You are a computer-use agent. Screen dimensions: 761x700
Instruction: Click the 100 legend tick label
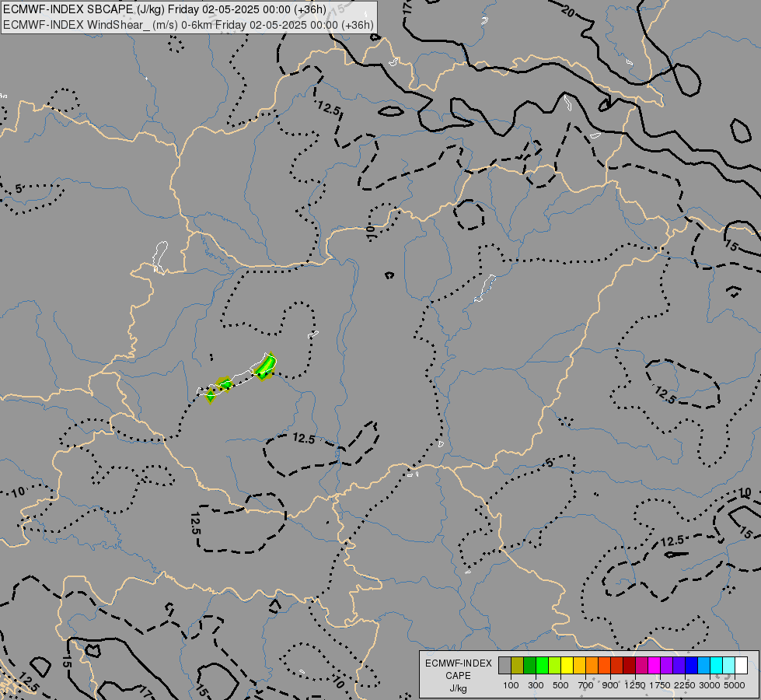(511, 685)
